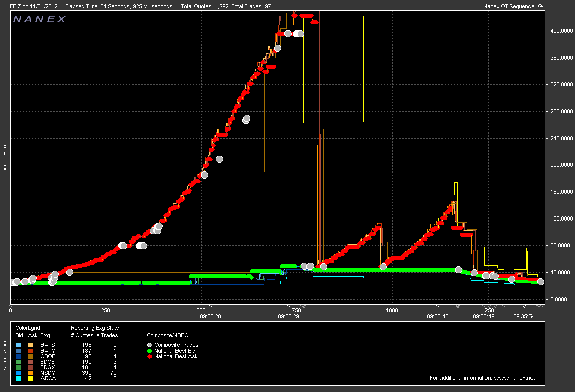Click the gray Composite Trades legend marker

(150, 345)
